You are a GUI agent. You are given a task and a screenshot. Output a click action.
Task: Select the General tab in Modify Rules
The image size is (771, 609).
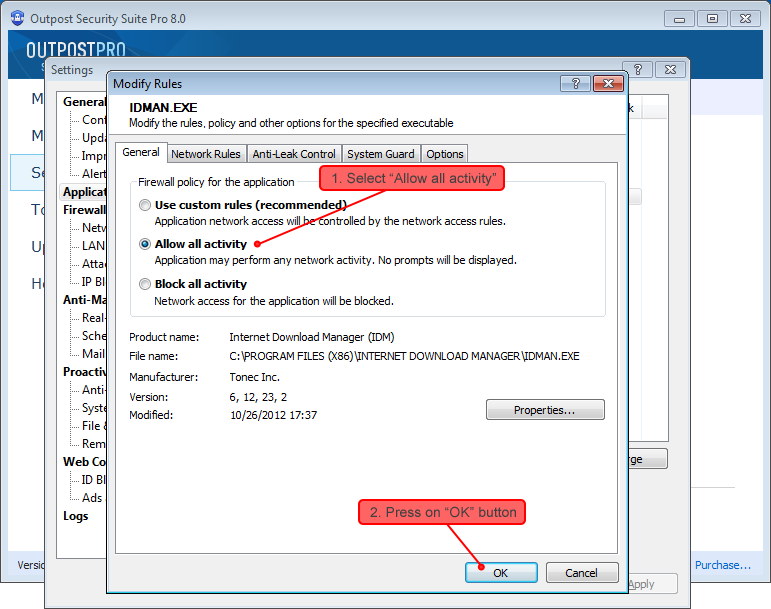coord(141,152)
